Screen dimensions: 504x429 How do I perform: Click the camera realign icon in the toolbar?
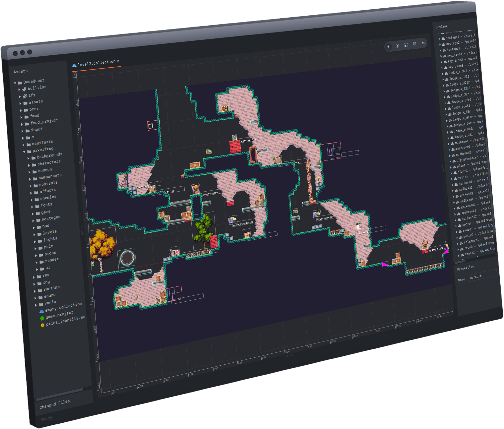(423, 43)
